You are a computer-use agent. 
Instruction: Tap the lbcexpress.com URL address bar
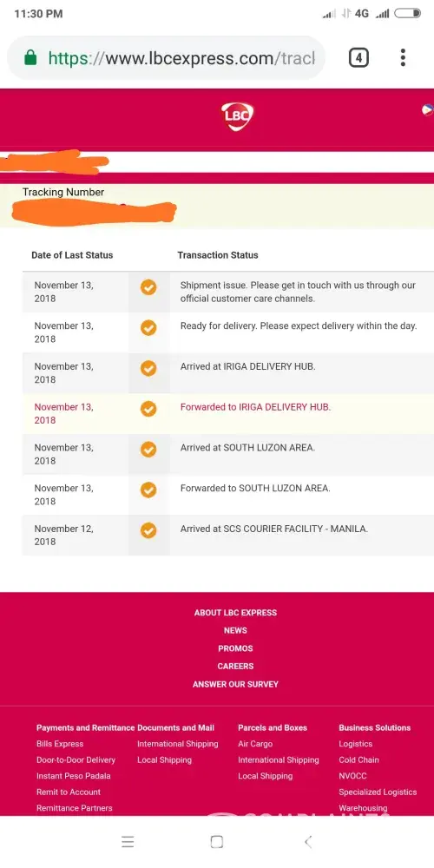tap(166, 57)
